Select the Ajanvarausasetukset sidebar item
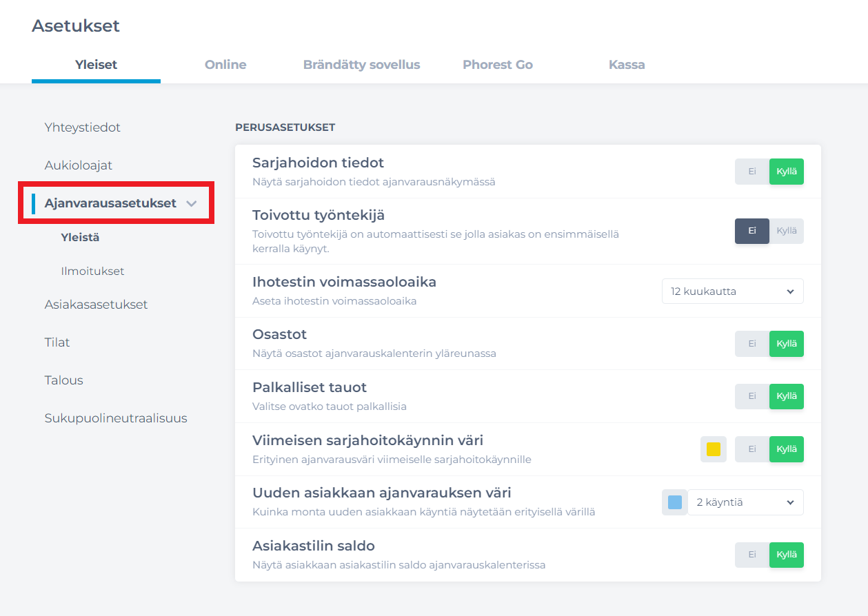This screenshot has height=616, width=868. (110, 203)
